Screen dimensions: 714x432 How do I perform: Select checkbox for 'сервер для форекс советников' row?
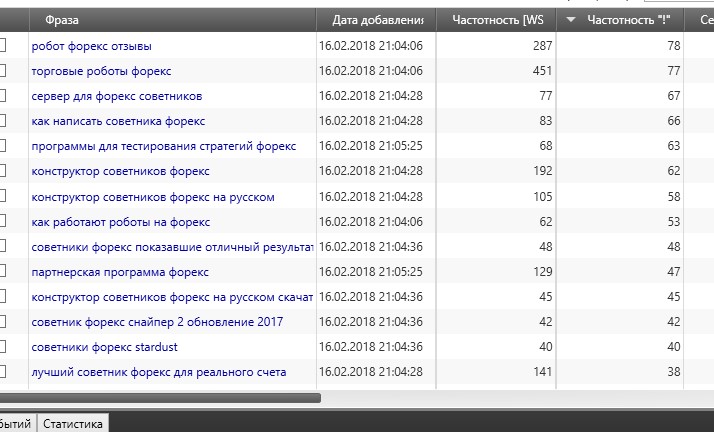click(2, 96)
